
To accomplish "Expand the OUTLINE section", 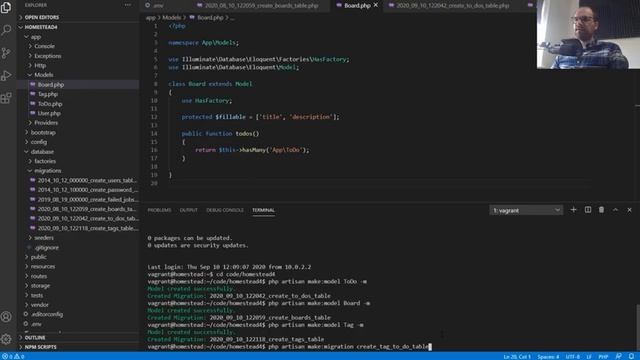I will tap(78, 338).
